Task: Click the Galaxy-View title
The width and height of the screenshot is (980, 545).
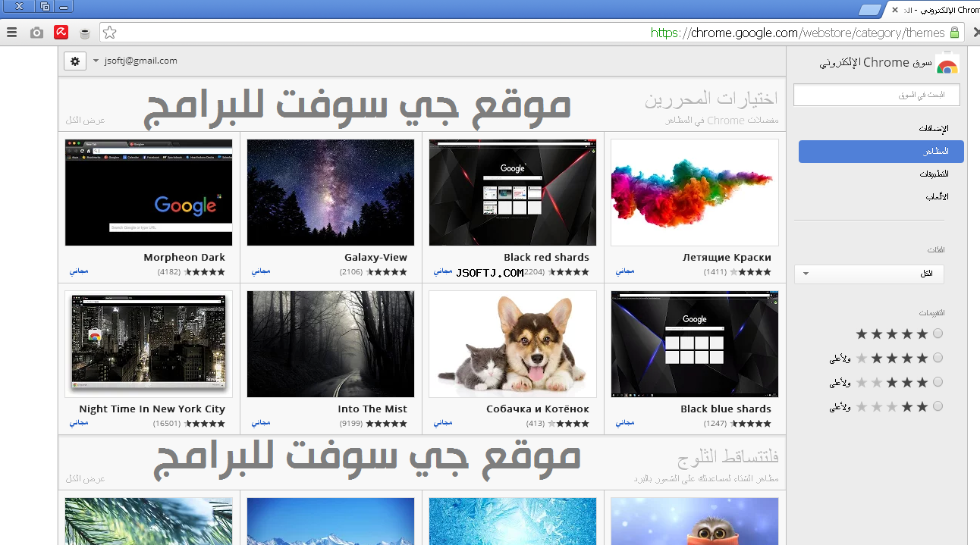Action: click(375, 258)
